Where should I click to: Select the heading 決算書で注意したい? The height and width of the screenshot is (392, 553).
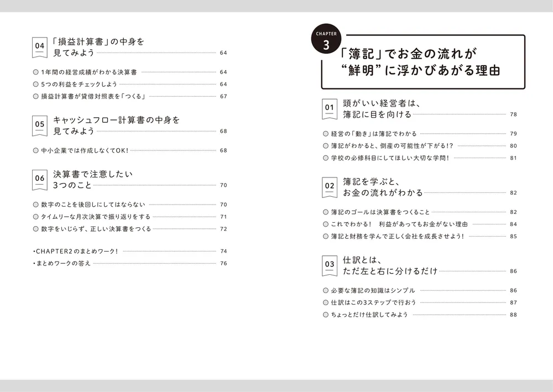tap(93, 174)
